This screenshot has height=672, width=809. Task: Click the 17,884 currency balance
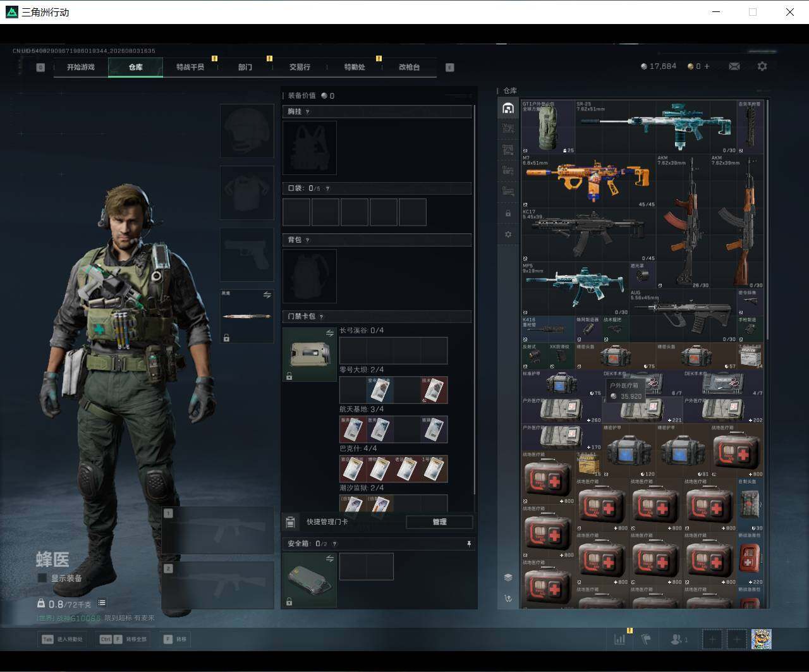(x=659, y=66)
